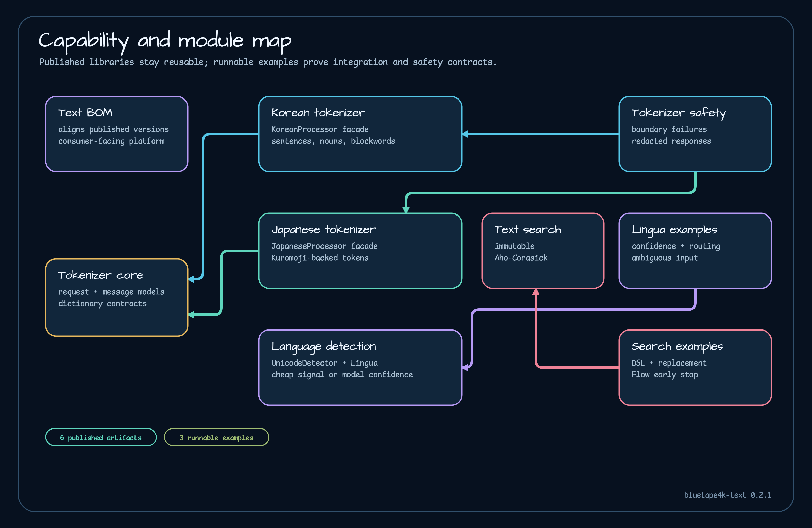The height and width of the screenshot is (528, 812).
Task: Select the subtitle starting 'Published libraries stay reusable'
Action: tap(268, 62)
